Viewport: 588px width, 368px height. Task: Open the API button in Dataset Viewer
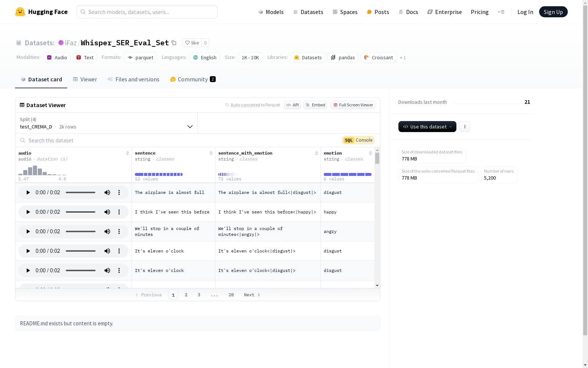click(293, 105)
